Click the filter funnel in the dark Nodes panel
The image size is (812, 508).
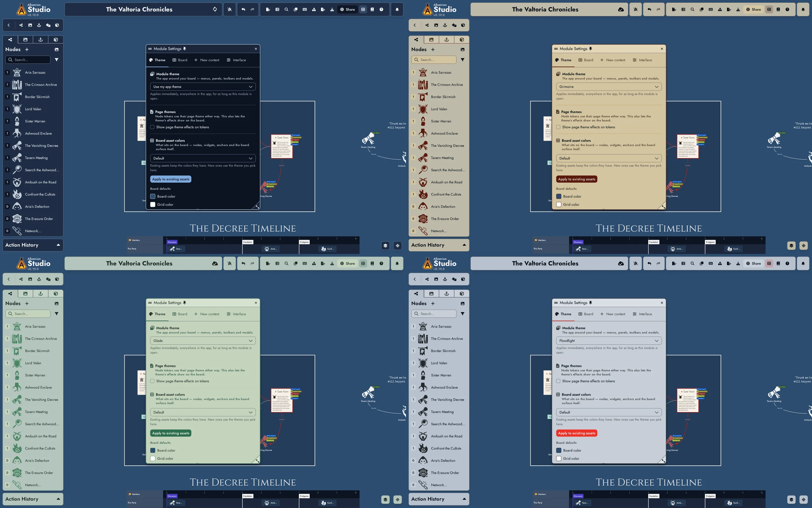tap(56, 59)
